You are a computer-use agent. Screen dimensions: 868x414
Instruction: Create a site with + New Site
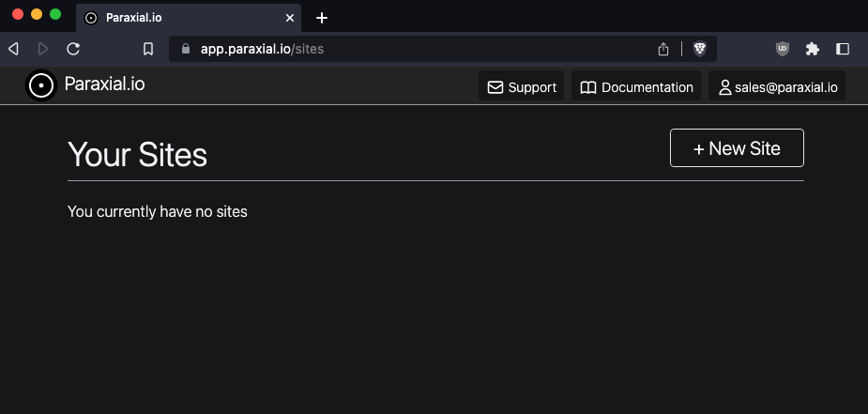click(x=737, y=147)
